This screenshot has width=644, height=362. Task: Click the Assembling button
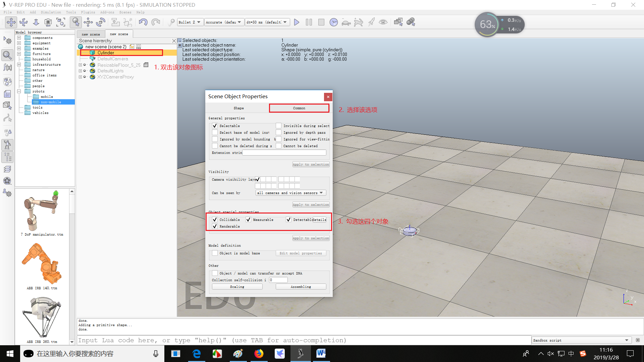pos(301,287)
